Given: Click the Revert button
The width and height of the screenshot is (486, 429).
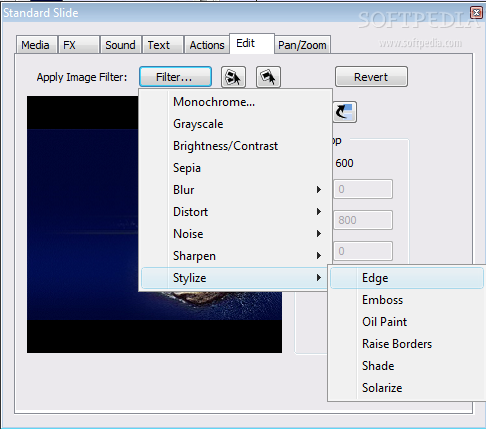Looking at the screenshot, I should (x=371, y=77).
